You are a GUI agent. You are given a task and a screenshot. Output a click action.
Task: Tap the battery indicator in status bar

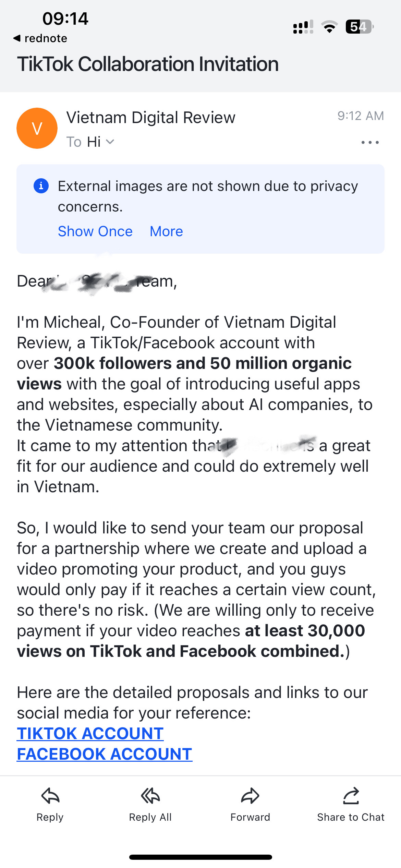[359, 27]
